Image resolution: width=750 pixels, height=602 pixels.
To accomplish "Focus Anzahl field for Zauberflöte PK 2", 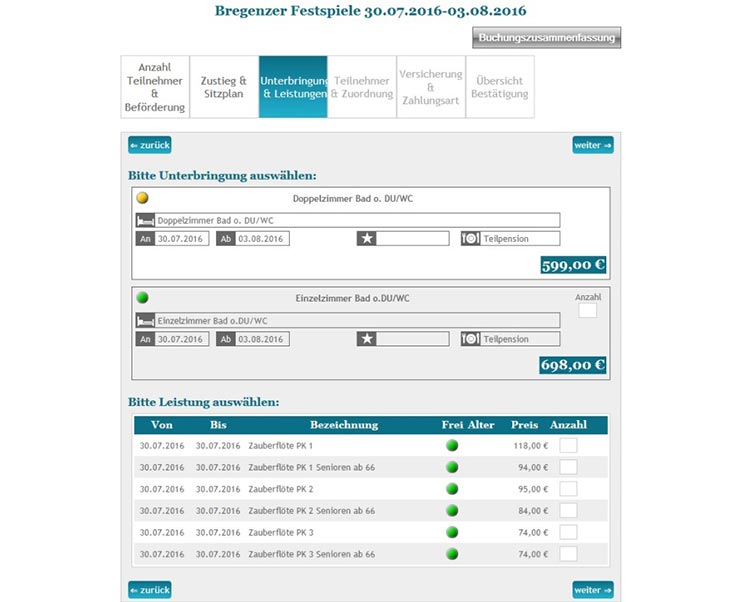I will 568,489.
